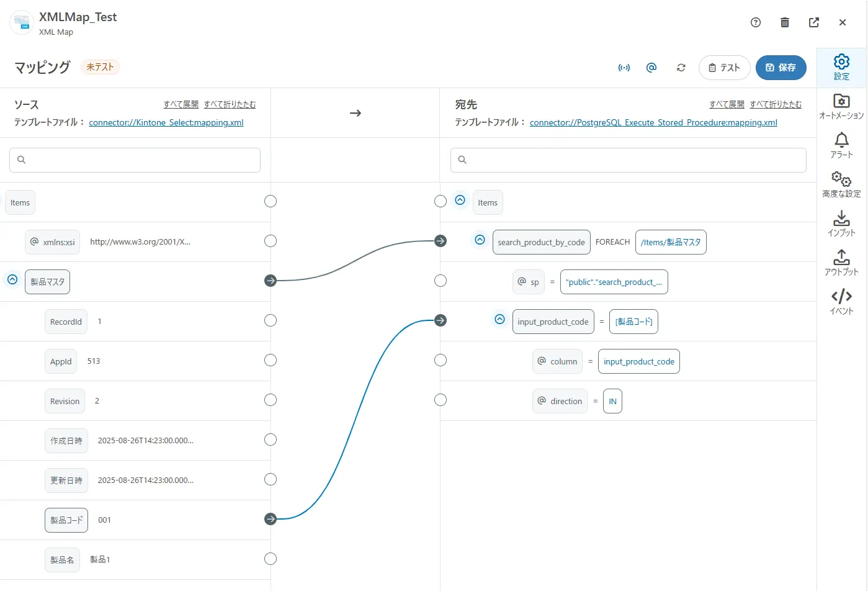The width and height of the screenshot is (868, 591).
Task: Click the Save (保存) button
Action: (x=781, y=68)
